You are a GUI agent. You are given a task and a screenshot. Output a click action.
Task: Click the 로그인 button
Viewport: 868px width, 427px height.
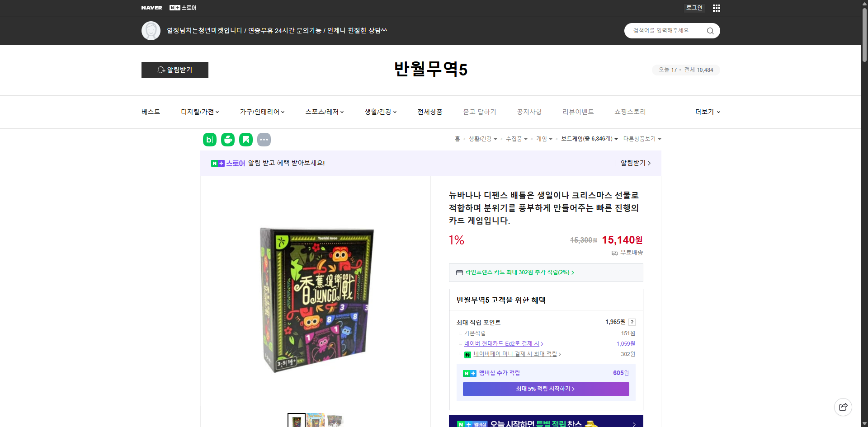694,8
